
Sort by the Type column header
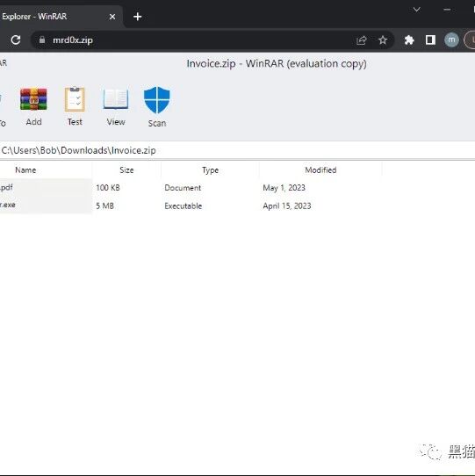coord(210,170)
